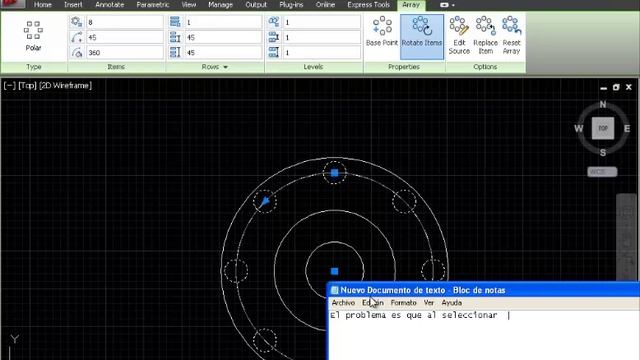The width and height of the screenshot is (640, 360).
Task: Select the Array contextual tab
Action: click(x=411, y=5)
